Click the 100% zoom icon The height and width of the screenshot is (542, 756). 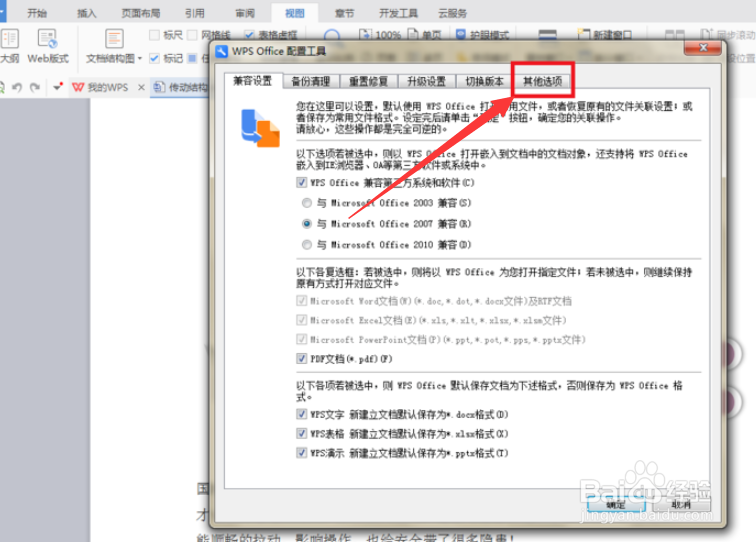click(365, 34)
